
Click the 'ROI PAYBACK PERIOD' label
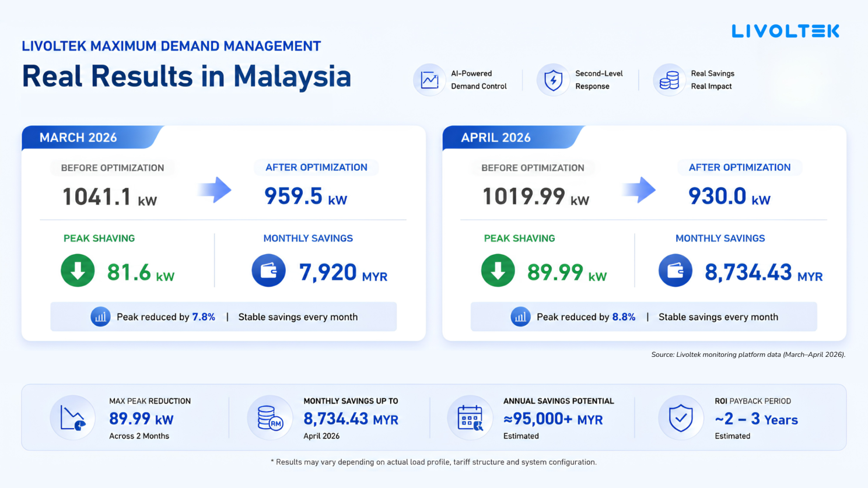[753, 401]
